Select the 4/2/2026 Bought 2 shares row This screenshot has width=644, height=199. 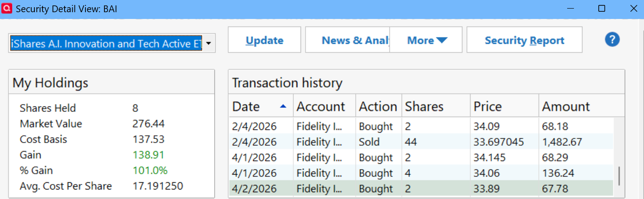(420, 189)
